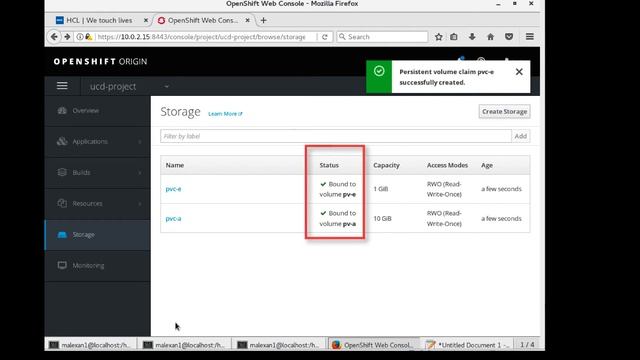This screenshot has width=640, height=360.
Task: Follow the Learn More link
Action: tap(225, 114)
